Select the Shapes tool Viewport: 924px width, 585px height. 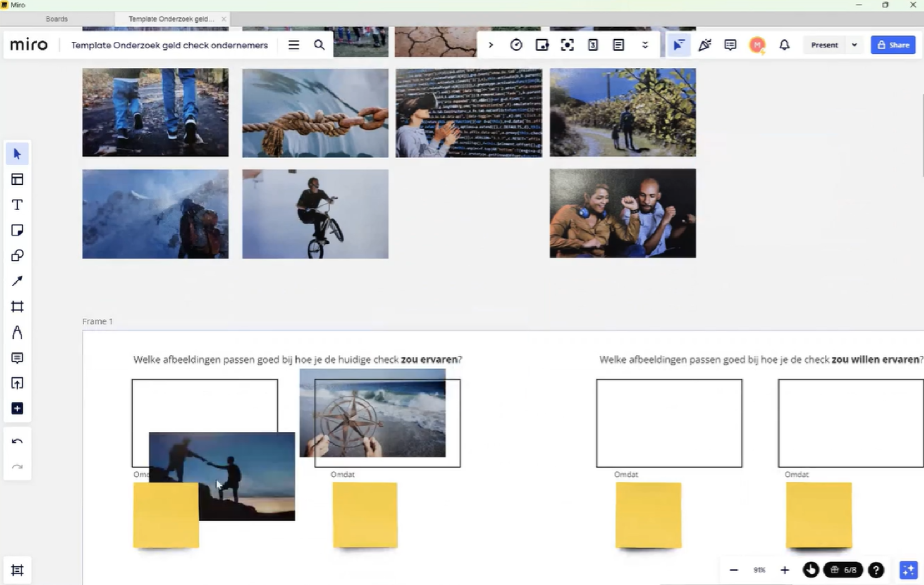pyautogui.click(x=17, y=256)
